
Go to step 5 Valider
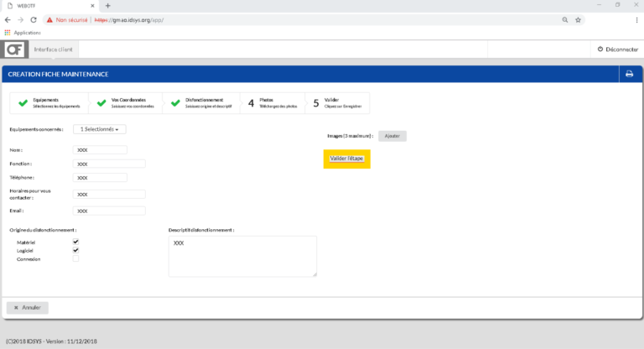335,103
